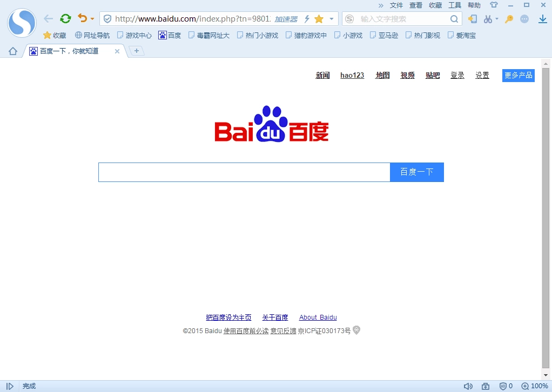
Task: Click the scissors screenshot tool icon
Action: coord(488,19)
